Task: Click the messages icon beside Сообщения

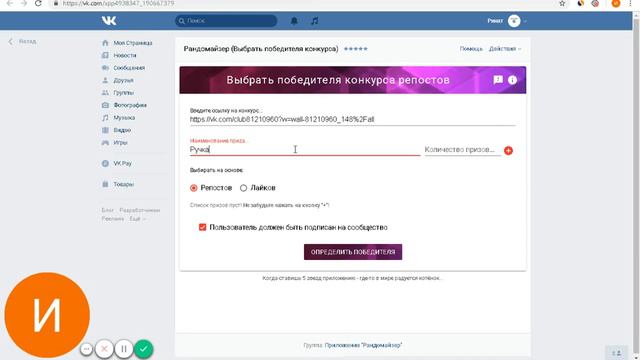Action: [105, 68]
